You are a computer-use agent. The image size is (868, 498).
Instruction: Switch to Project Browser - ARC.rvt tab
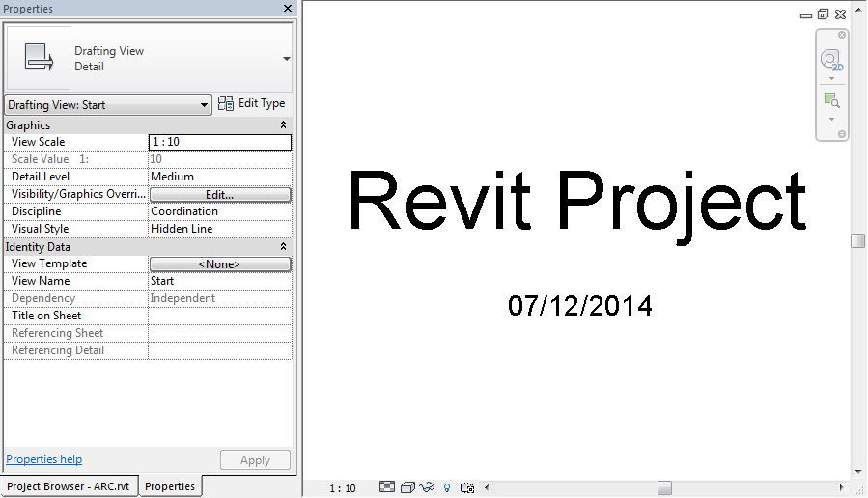pyautogui.click(x=70, y=486)
